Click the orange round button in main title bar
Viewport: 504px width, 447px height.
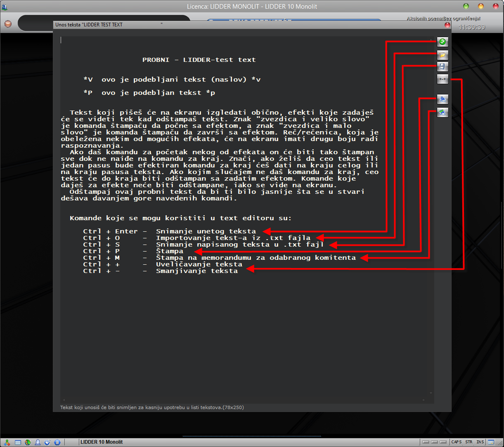click(480, 6)
